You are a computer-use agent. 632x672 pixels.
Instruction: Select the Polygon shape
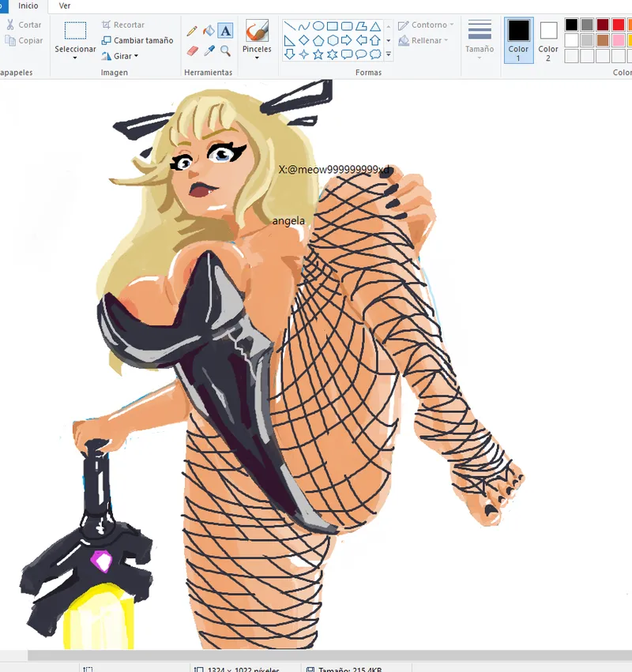(361, 27)
